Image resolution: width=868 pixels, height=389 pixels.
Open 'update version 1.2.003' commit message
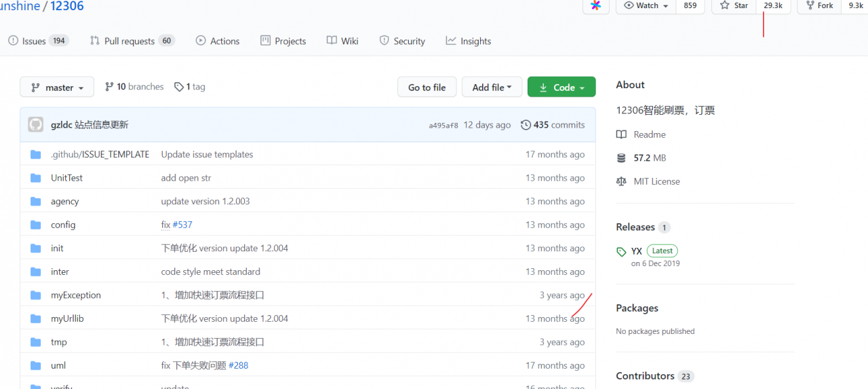[205, 202]
